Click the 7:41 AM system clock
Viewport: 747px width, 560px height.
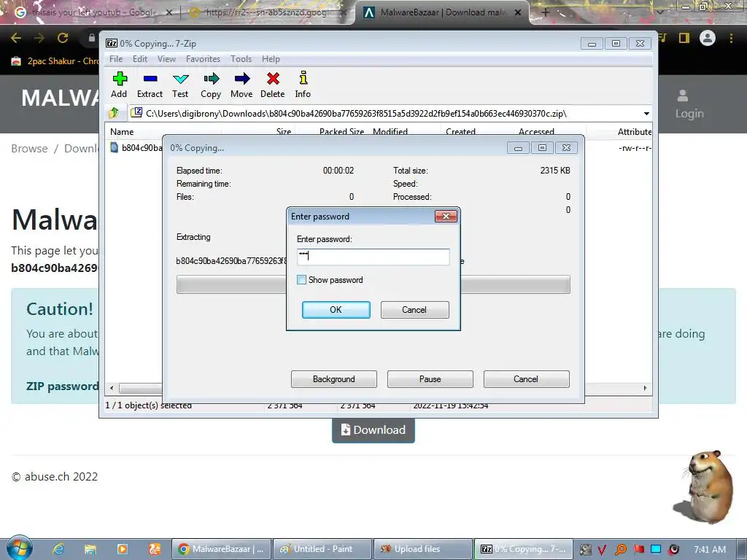(x=710, y=550)
